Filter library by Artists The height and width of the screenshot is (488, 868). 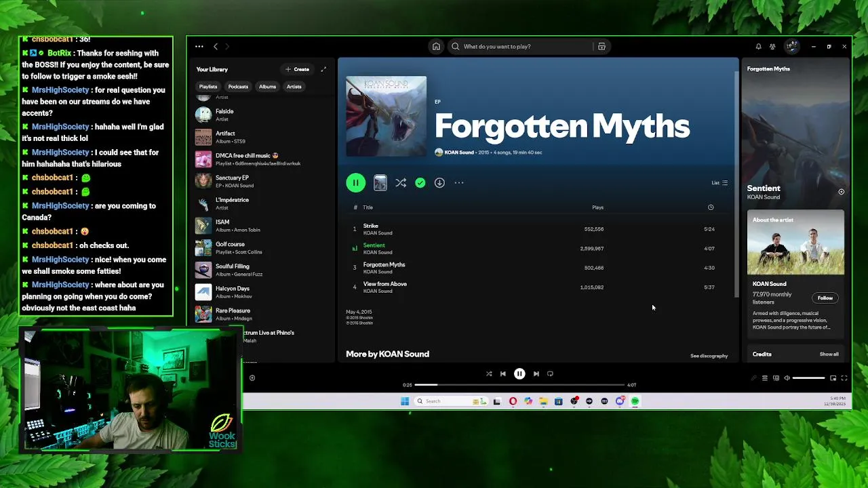294,87
